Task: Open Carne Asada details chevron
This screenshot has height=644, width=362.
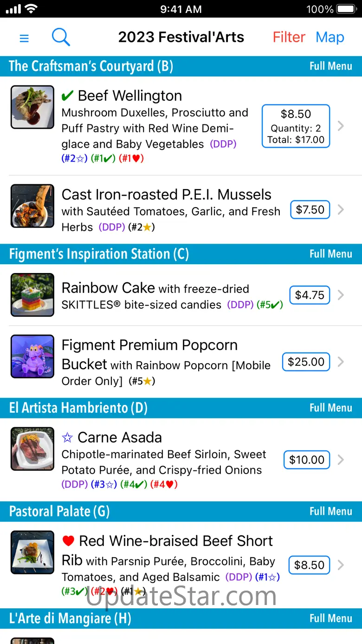Action: click(x=341, y=460)
